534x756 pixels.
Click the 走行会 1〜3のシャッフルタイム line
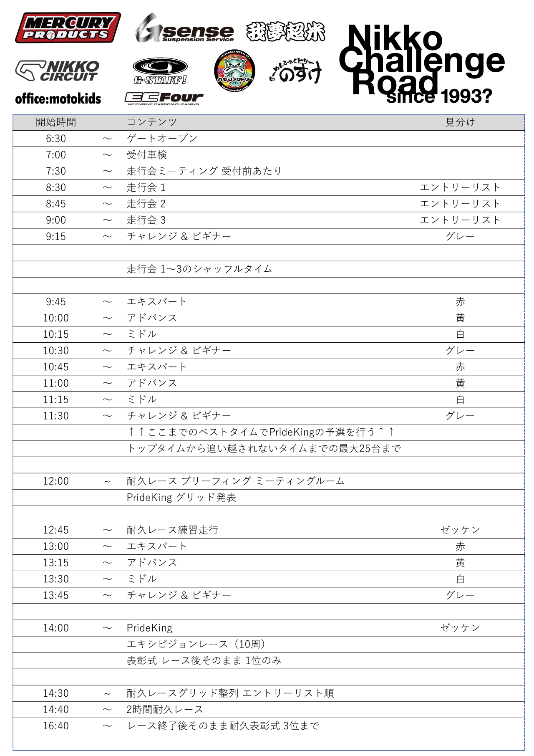pyautogui.click(x=199, y=269)
